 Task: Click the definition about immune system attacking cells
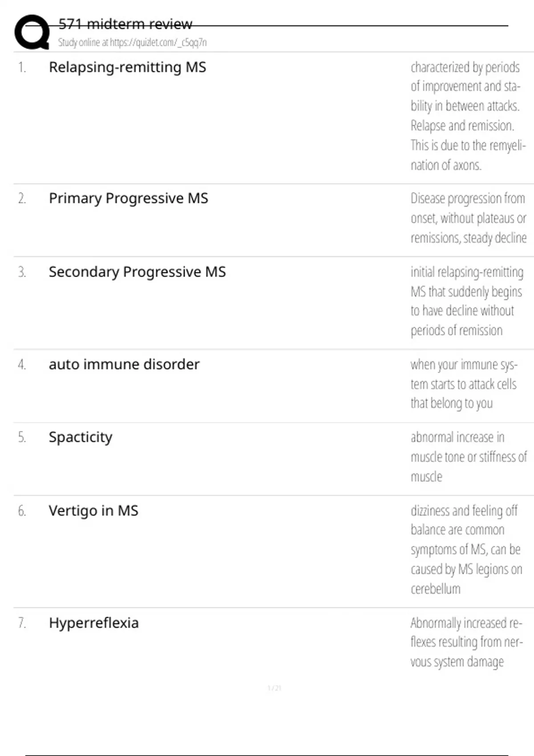coord(463,384)
